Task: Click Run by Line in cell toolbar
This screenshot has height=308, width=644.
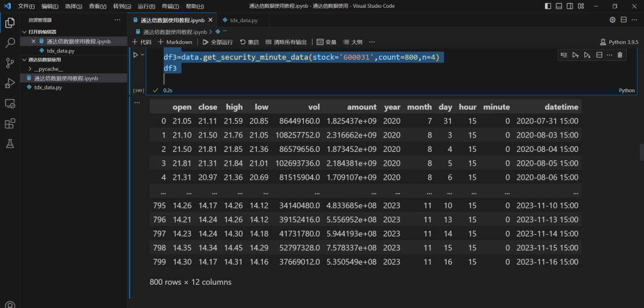Action: pyautogui.click(x=564, y=55)
